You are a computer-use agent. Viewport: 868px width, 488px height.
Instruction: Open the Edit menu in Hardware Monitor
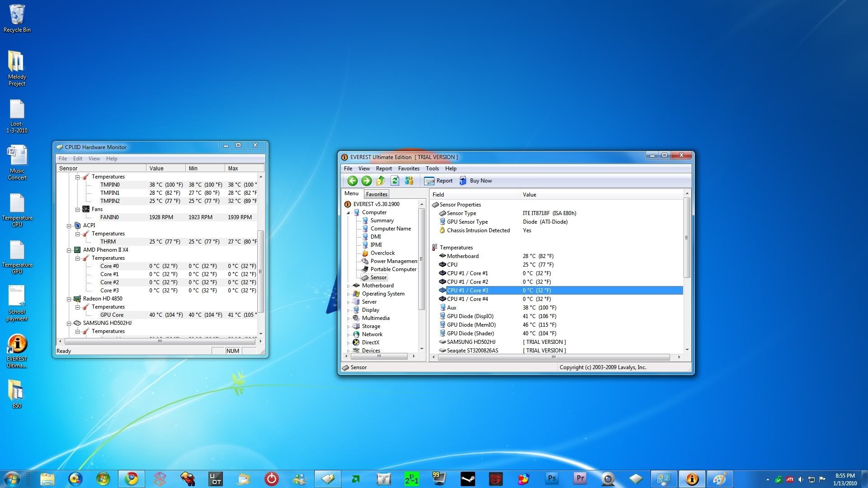pos(78,159)
